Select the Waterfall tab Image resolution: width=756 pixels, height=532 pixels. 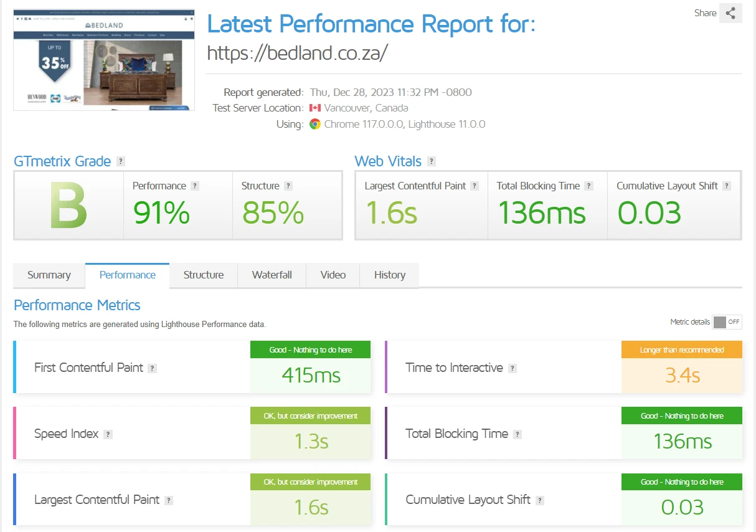(272, 275)
